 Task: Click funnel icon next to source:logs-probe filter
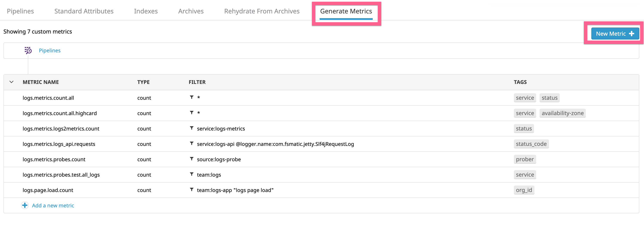click(x=191, y=159)
